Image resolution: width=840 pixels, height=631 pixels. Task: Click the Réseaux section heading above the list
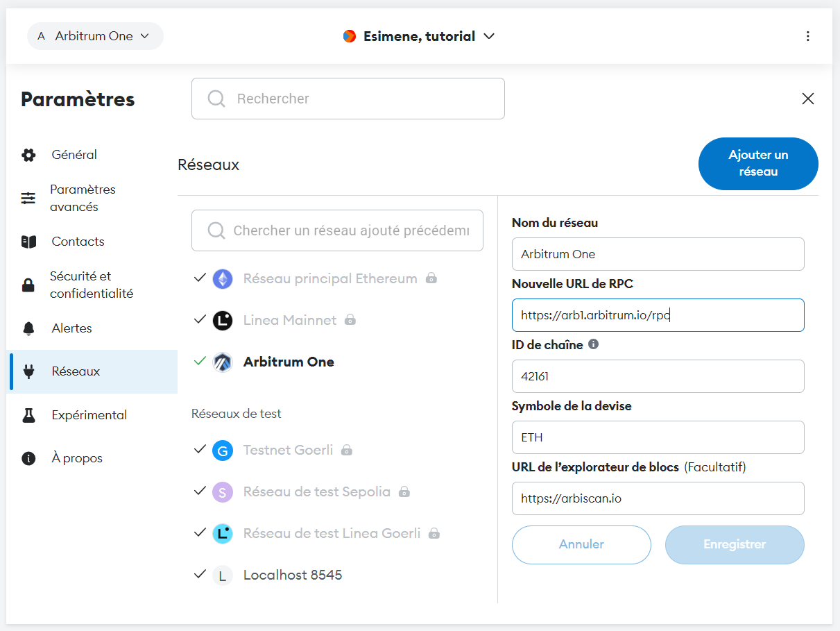pos(209,165)
